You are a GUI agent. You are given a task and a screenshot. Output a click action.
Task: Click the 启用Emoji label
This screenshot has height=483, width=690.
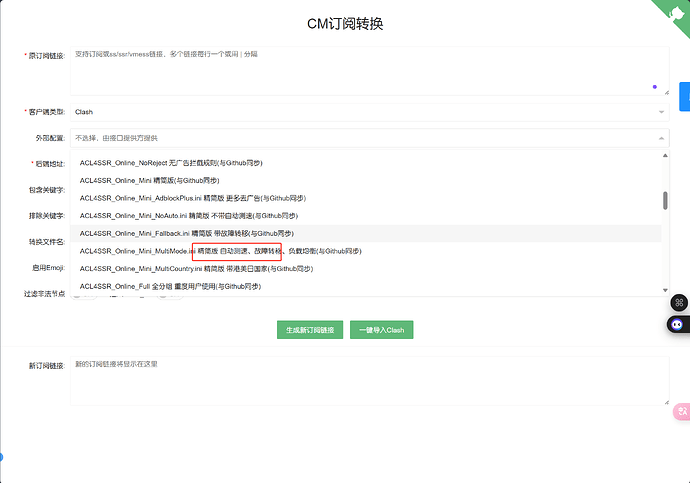(x=48, y=267)
